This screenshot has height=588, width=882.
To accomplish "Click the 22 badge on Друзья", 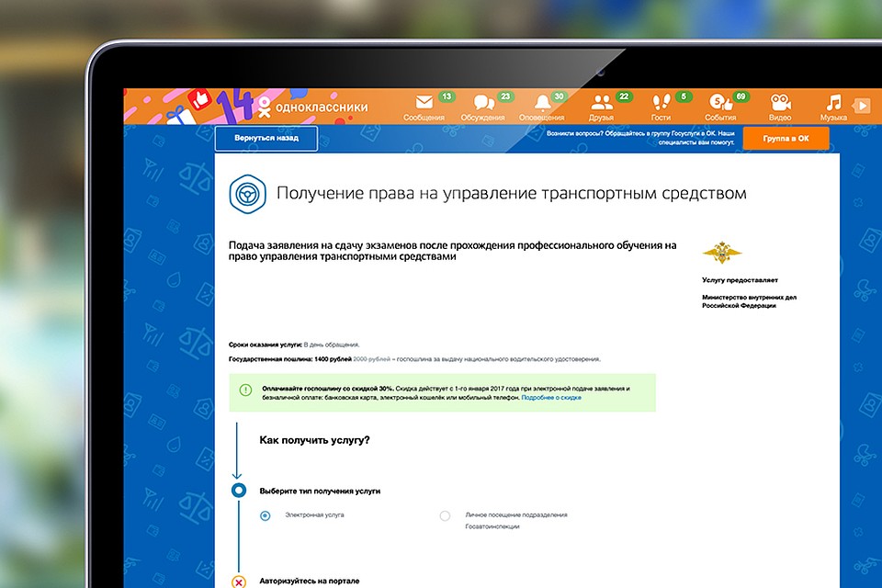I will (x=624, y=96).
